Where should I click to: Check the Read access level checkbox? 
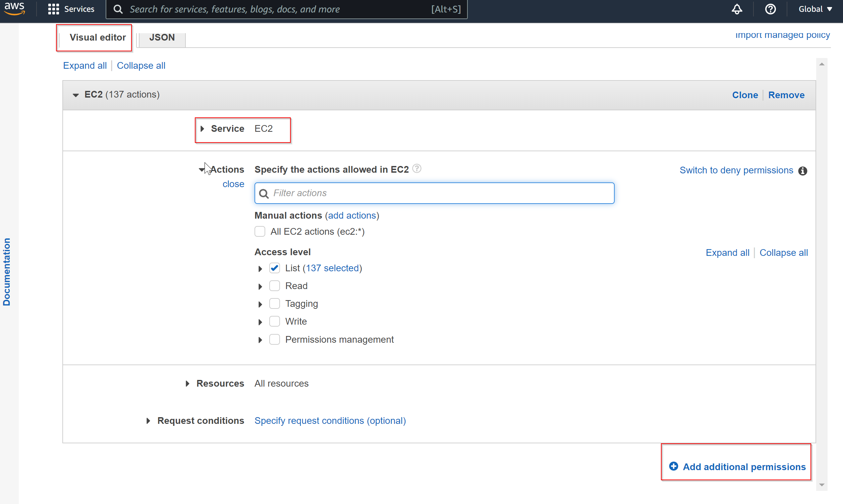tap(274, 286)
